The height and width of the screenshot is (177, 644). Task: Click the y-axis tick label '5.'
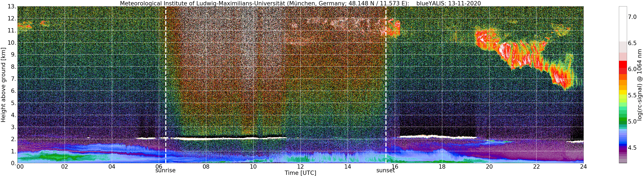pos(13,103)
